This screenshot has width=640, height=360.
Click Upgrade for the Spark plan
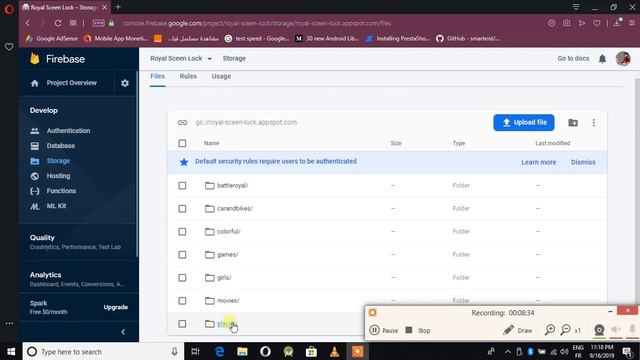116,307
